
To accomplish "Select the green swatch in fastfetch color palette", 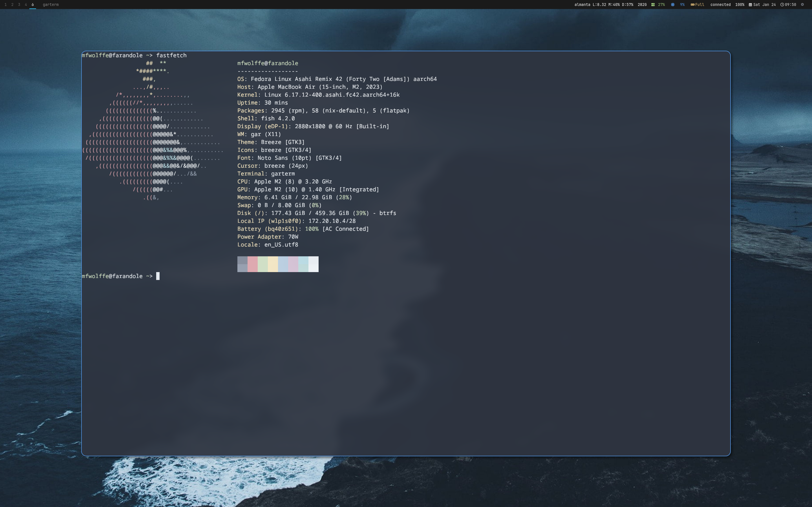I will [x=263, y=264].
